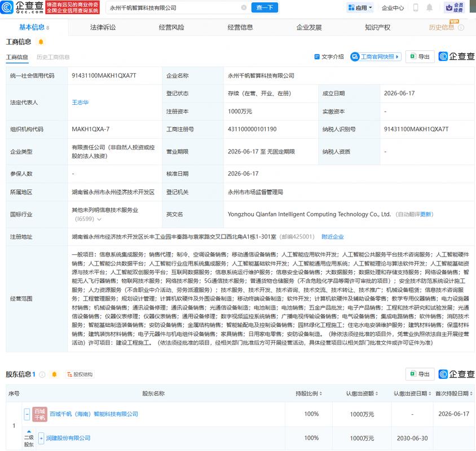This screenshot has height=451, width=476.
Task: Click the 附近企业 nearby companies link
Action: (x=333, y=237)
